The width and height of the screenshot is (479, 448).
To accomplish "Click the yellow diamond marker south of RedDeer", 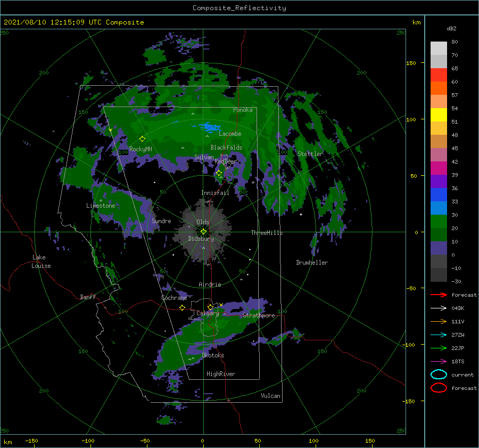I will tap(219, 173).
